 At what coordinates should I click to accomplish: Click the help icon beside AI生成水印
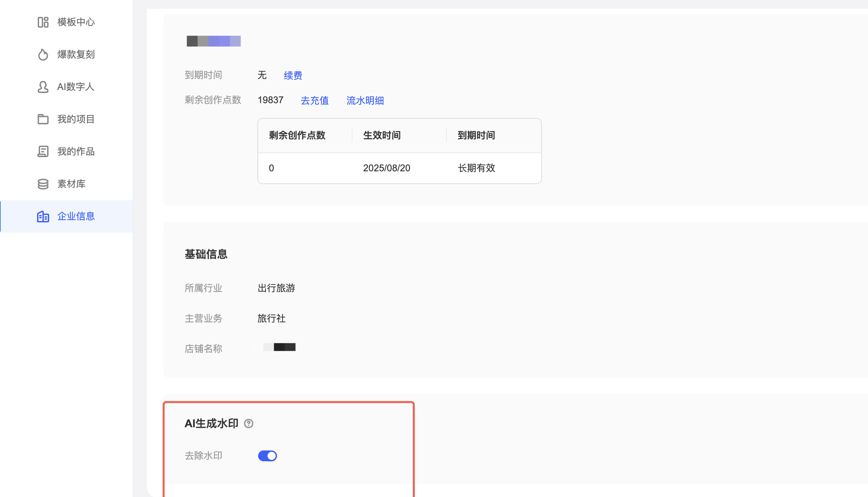[249, 423]
